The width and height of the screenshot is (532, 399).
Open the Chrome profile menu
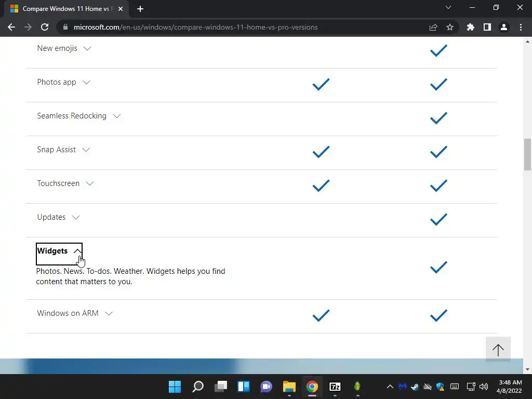click(x=504, y=27)
